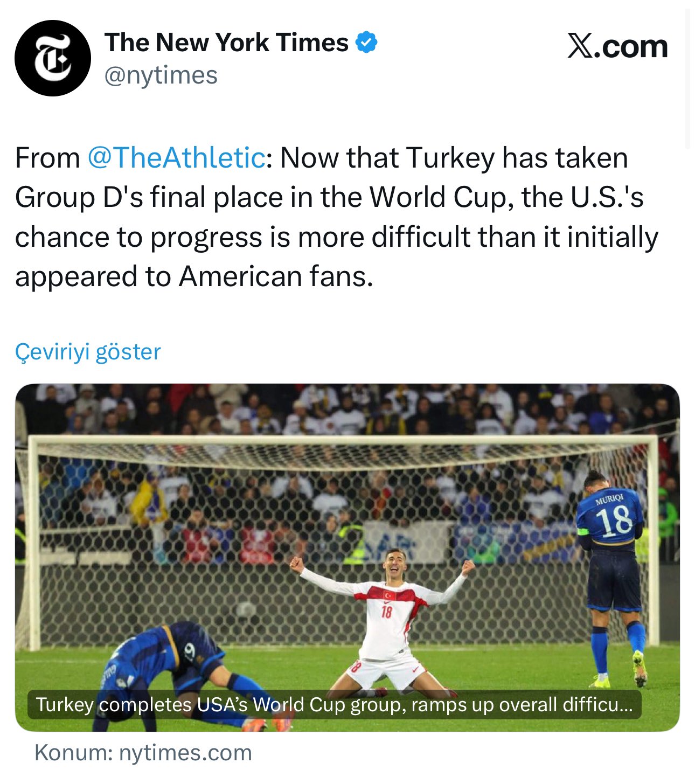
Task: Toggle the translation with Çeviriyi göster
Action: click(x=88, y=351)
